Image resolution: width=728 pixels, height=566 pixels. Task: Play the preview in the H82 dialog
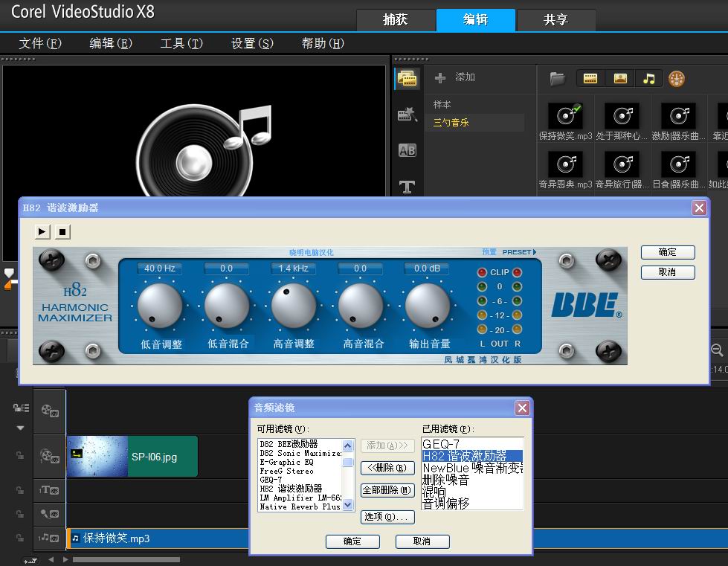pos(42,232)
